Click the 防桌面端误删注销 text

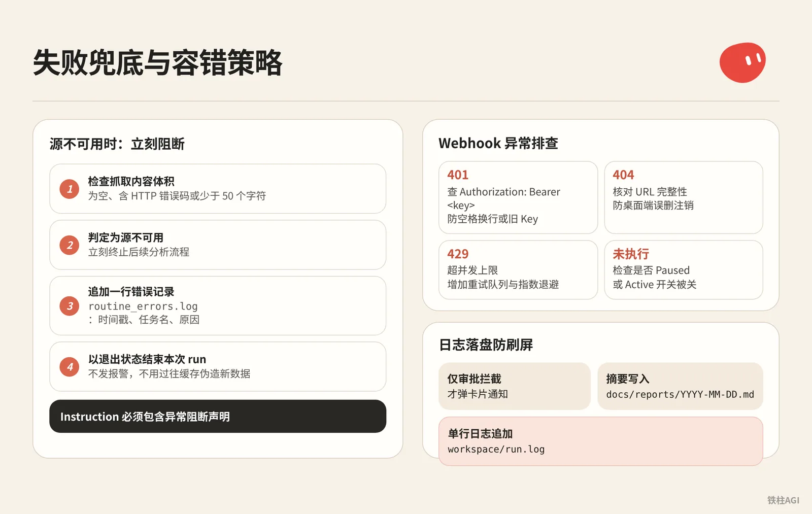(653, 205)
